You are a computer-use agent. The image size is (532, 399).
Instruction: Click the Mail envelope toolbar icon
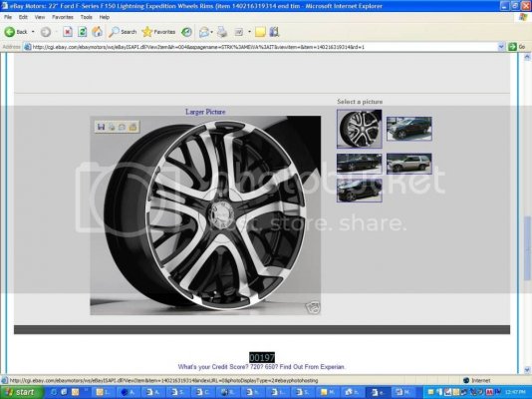click(204, 32)
